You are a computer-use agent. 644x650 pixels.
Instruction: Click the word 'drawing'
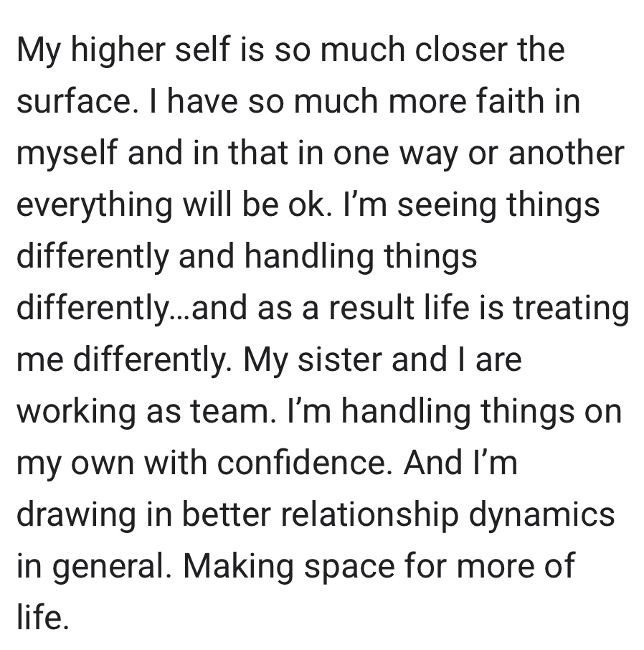point(76,517)
